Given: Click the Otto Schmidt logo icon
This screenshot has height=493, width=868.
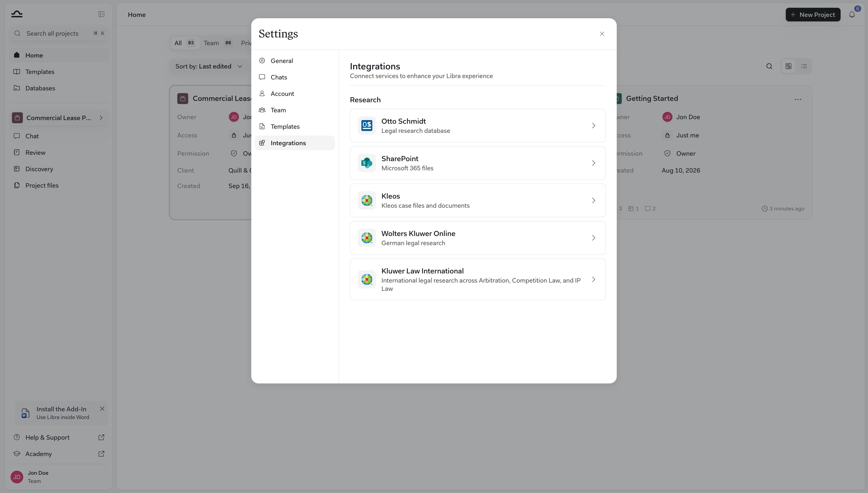Looking at the screenshot, I should (367, 126).
